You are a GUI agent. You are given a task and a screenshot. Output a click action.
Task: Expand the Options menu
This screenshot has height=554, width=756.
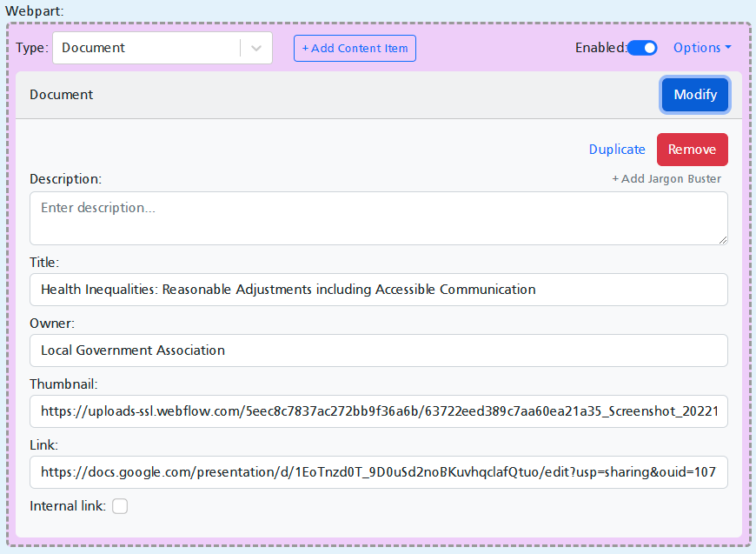tap(701, 48)
